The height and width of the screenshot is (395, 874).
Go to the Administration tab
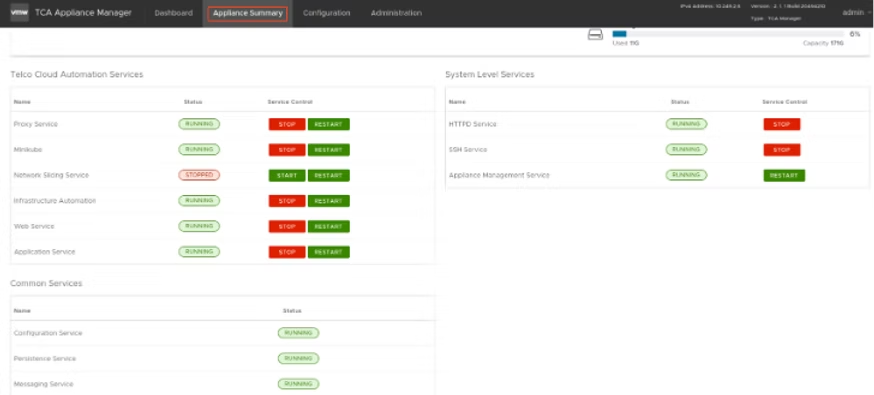(396, 13)
